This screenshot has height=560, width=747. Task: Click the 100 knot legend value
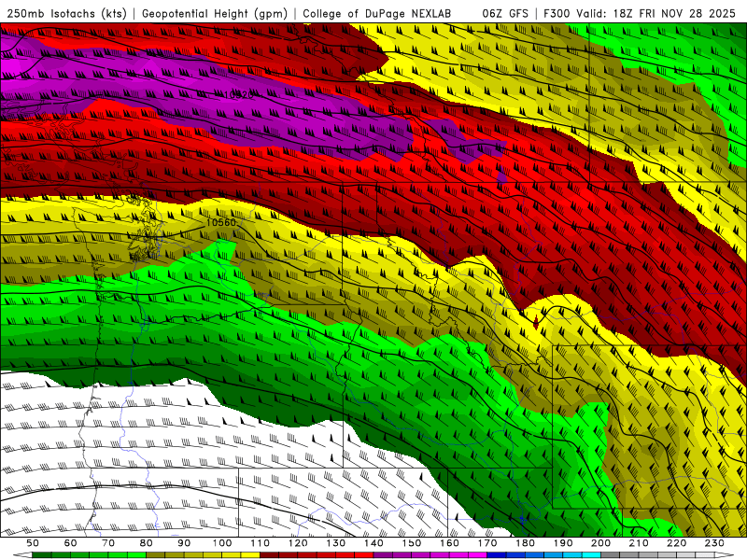click(222, 543)
